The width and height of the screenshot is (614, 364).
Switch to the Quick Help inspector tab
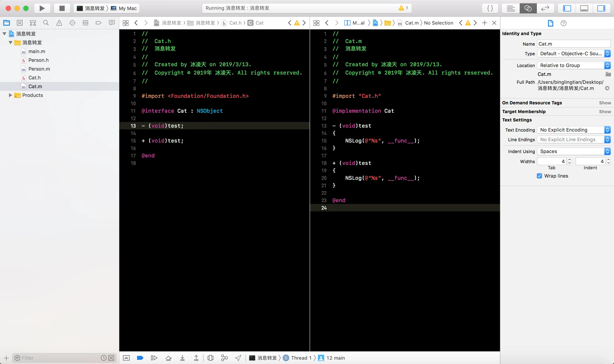[564, 23]
